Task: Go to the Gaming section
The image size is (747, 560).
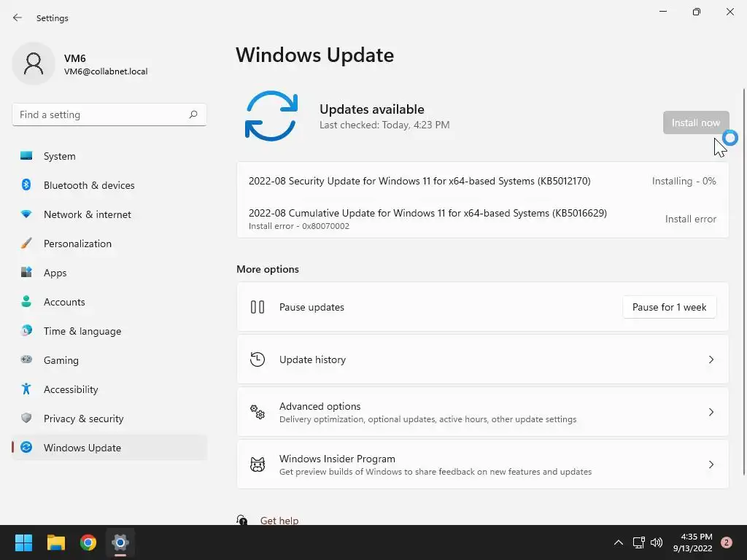Action: point(109,360)
